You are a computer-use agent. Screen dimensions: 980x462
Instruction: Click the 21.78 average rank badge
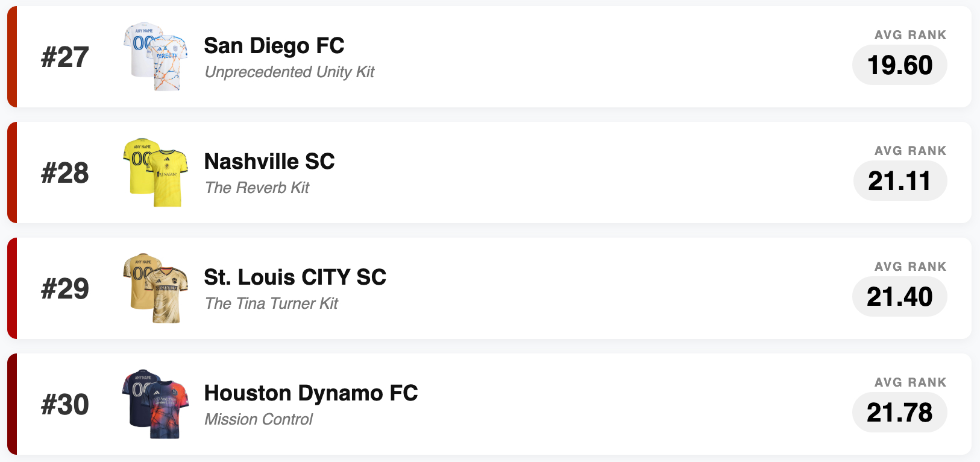click(899, 413)
